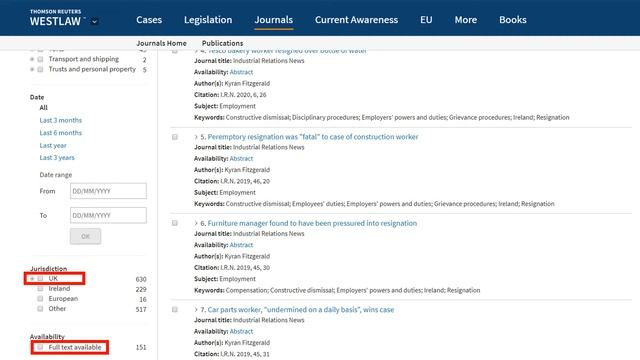Click the Thomson Reuters Westlaw logo

[x=56, y=18]
